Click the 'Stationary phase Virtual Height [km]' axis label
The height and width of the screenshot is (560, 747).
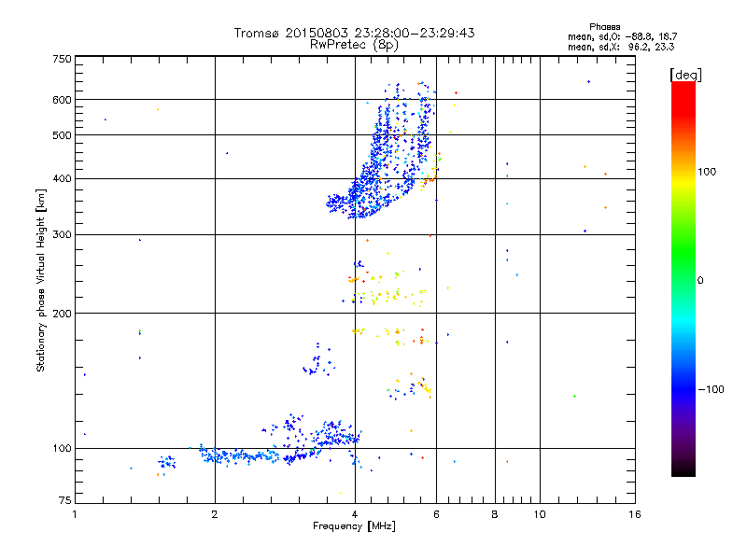(x=40, y=280)
